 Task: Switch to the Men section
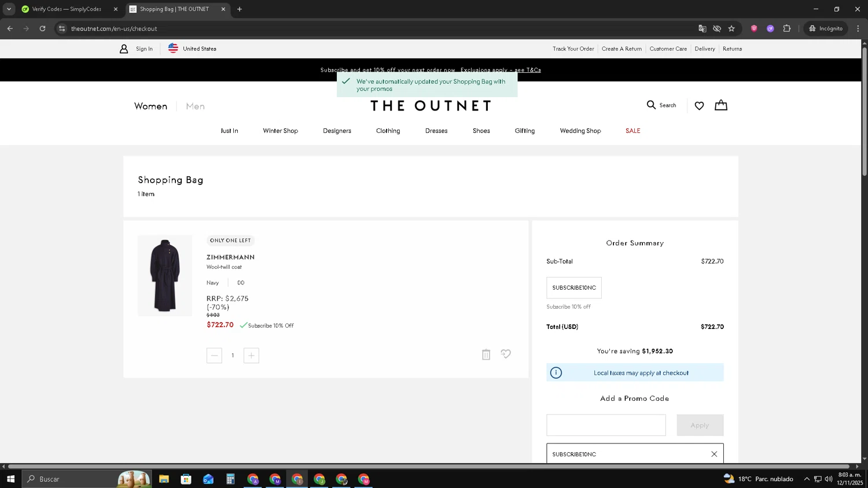click(195, 106)
